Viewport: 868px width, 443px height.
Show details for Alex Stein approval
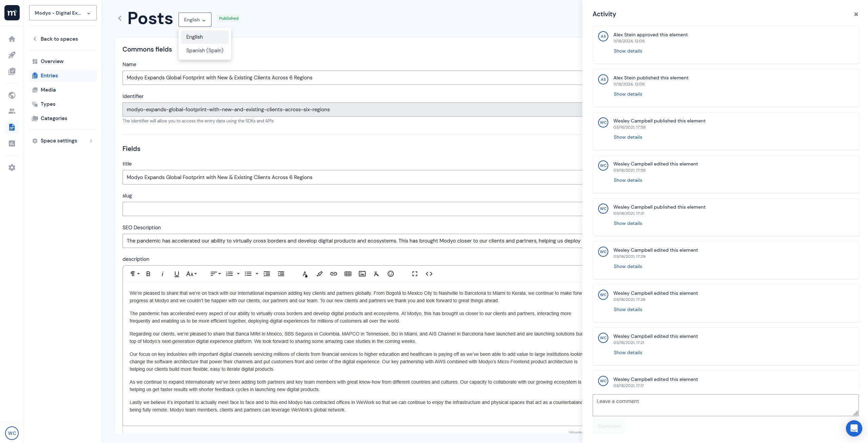(x=628, y=51)
